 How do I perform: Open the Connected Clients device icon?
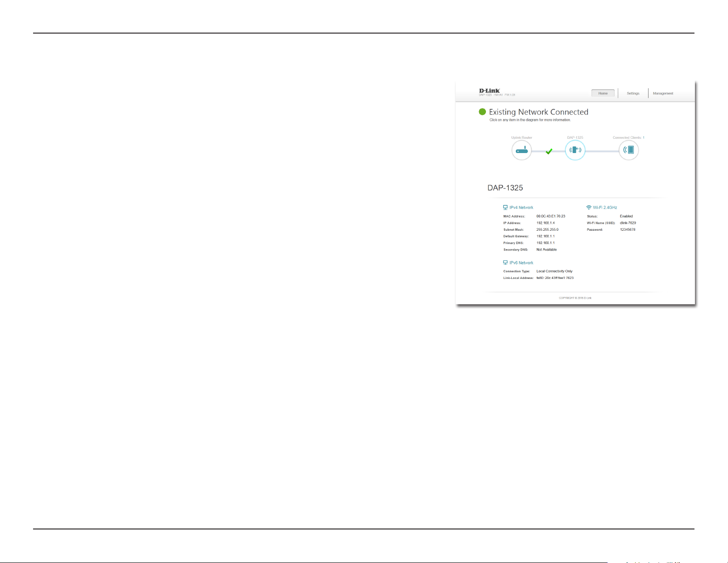[x=629, y=150]
